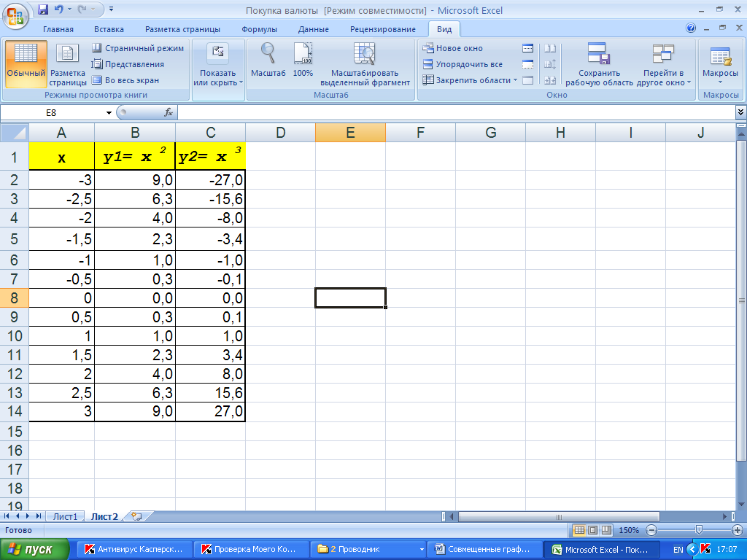Open Excel Help question mark icon
This screenshot has height=560, width=747.
coord(691,28)
